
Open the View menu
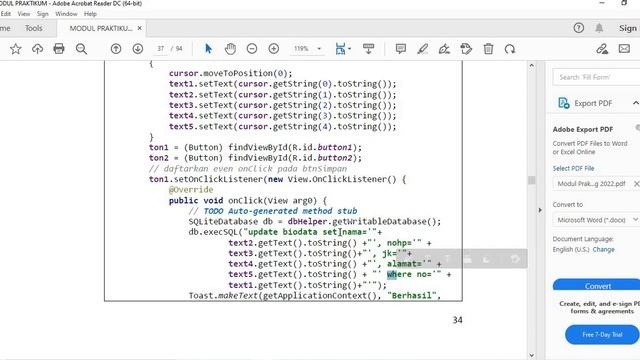point(24,13)
